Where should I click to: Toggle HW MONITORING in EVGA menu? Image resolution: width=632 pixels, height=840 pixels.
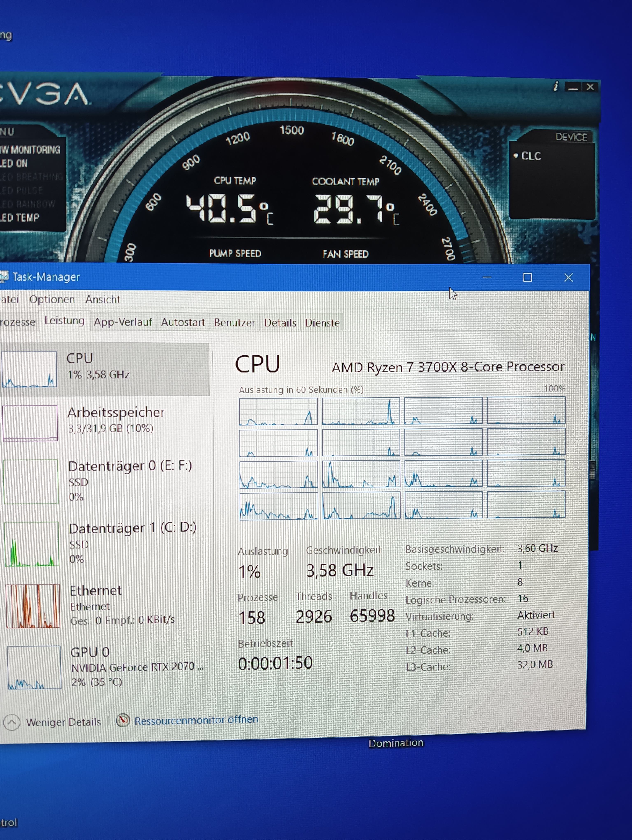click(x=30, y=150)
